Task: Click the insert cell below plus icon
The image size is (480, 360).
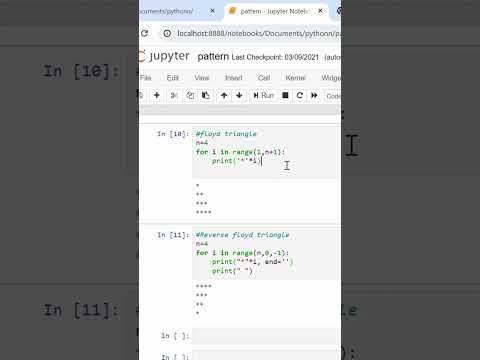Action: click(156, 95)
